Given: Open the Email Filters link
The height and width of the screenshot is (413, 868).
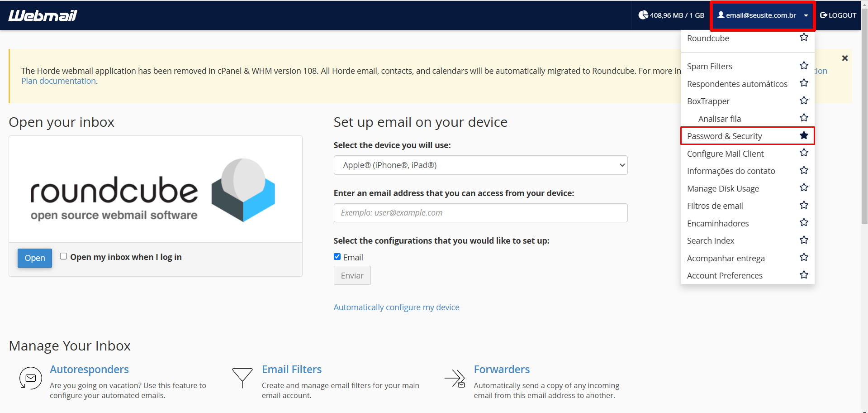Looking at the screenshot, I should pos(292,370).
